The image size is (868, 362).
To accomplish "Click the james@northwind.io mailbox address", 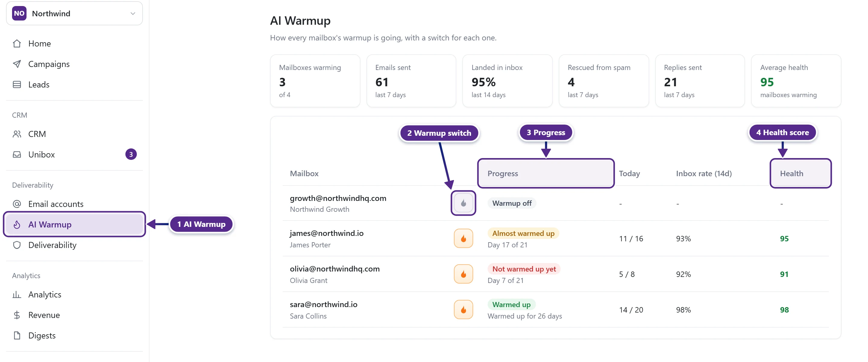I will coord(326,233).
